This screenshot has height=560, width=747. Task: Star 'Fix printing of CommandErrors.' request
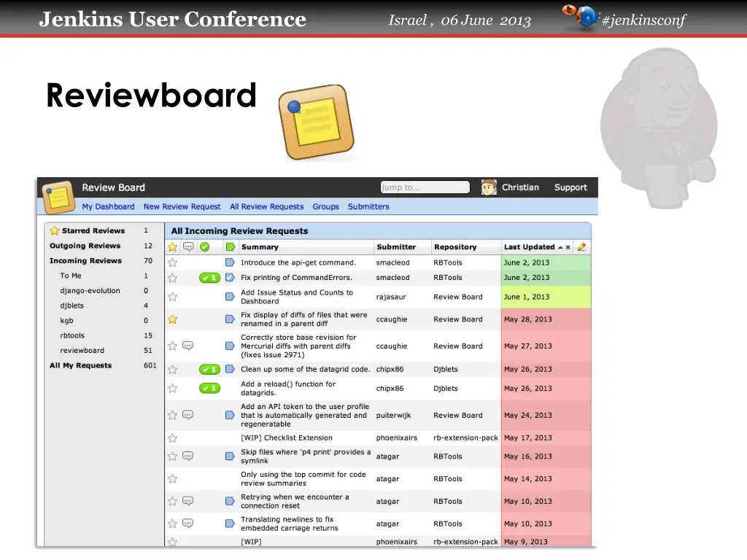(x=172, y=278)
